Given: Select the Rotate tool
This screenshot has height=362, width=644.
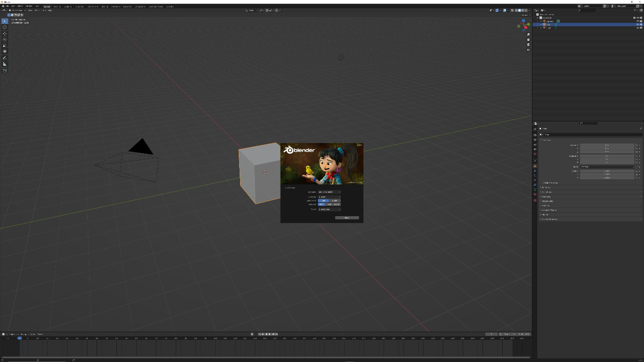Looking at the screenshot, I should [5, 40].
